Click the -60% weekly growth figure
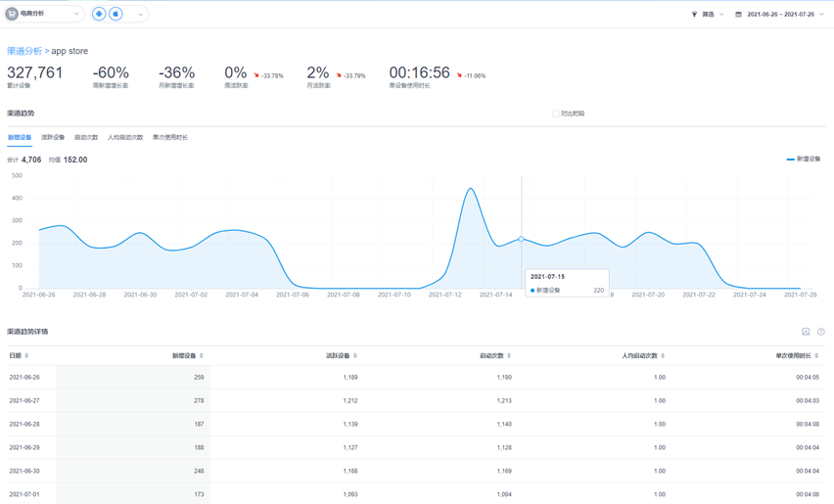 (x=111, y=72)
